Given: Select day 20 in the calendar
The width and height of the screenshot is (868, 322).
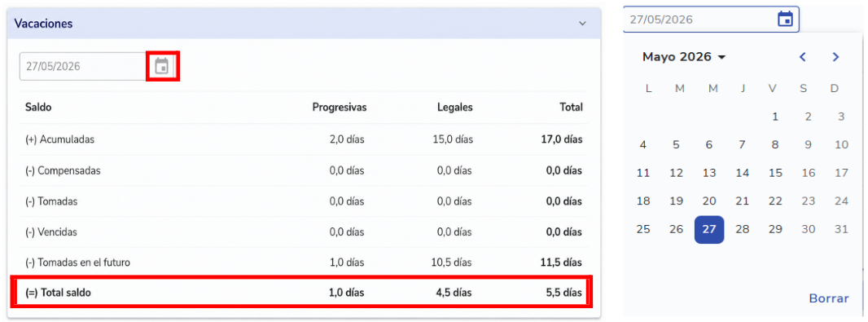Looking at the screenshot, I should click(709, 201).
